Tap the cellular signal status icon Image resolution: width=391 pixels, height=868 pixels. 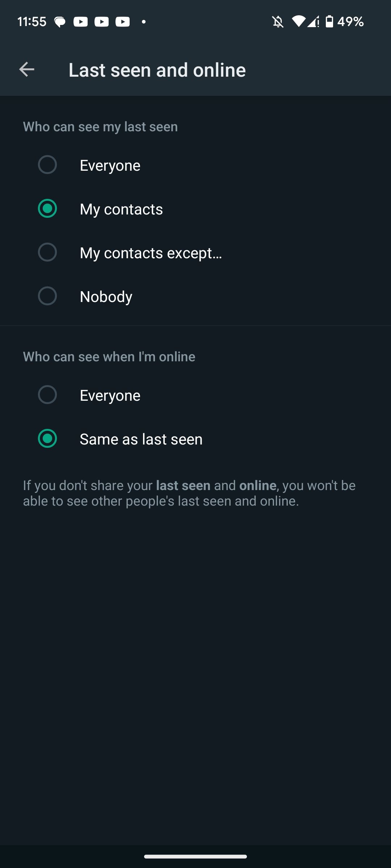coord(314,22)
